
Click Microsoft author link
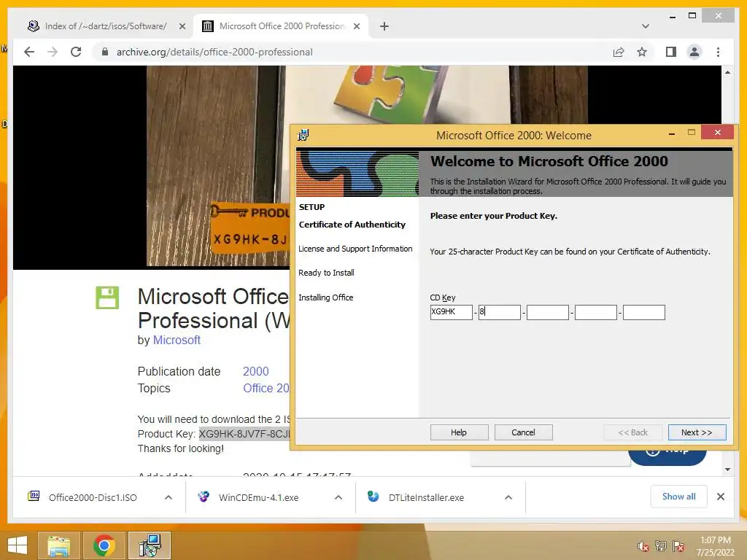click(177, 340)
